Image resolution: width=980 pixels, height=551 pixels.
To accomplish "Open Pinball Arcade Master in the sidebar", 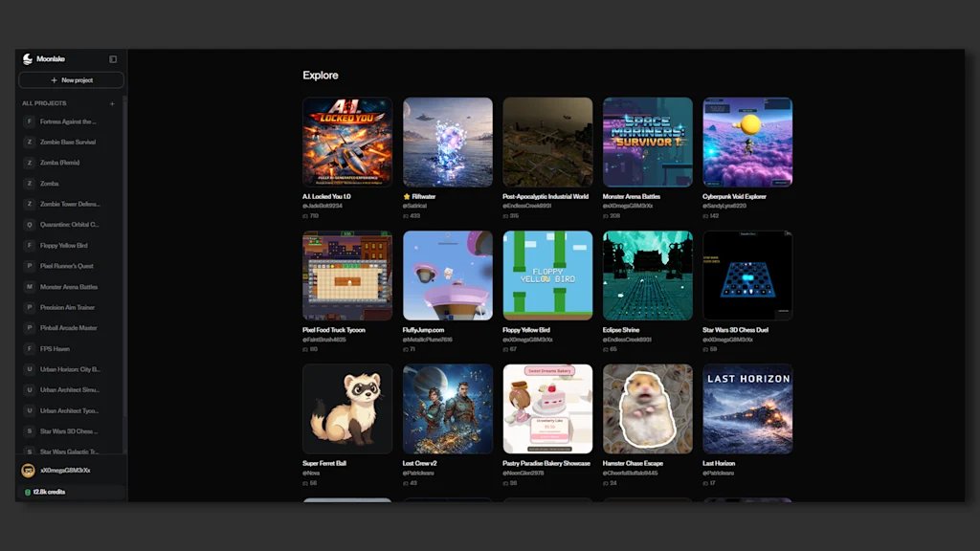I will pyautogui.click(x=68, y=328).
